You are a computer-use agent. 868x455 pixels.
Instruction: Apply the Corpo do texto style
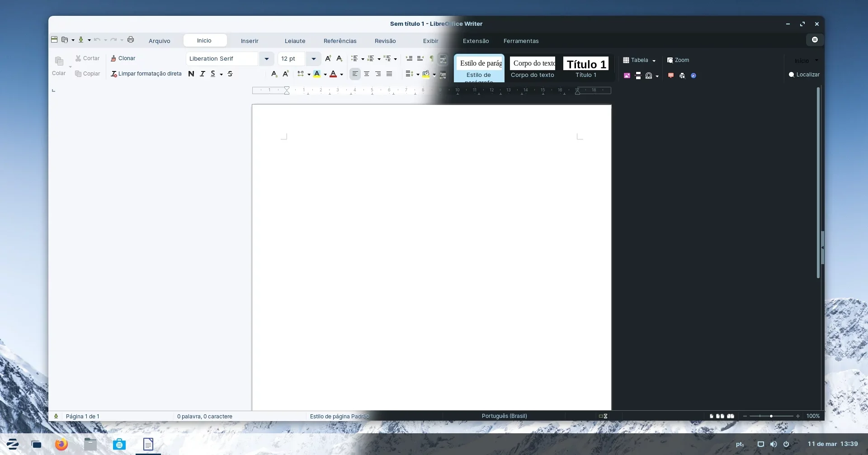(533, 68)
